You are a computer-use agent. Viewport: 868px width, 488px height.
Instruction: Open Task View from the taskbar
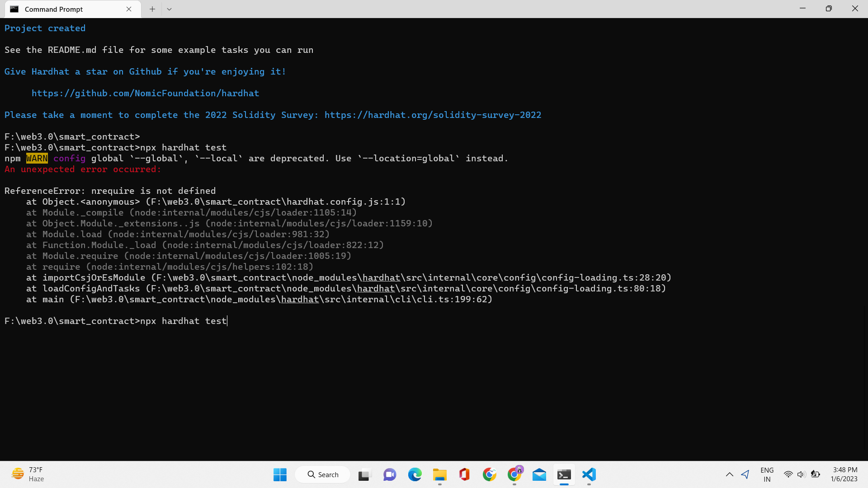tap(364, 474)
